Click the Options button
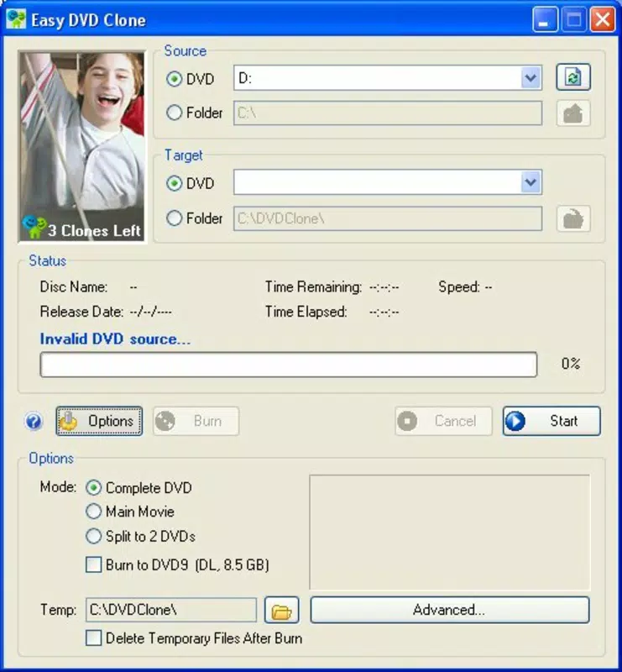 point(99,421)
